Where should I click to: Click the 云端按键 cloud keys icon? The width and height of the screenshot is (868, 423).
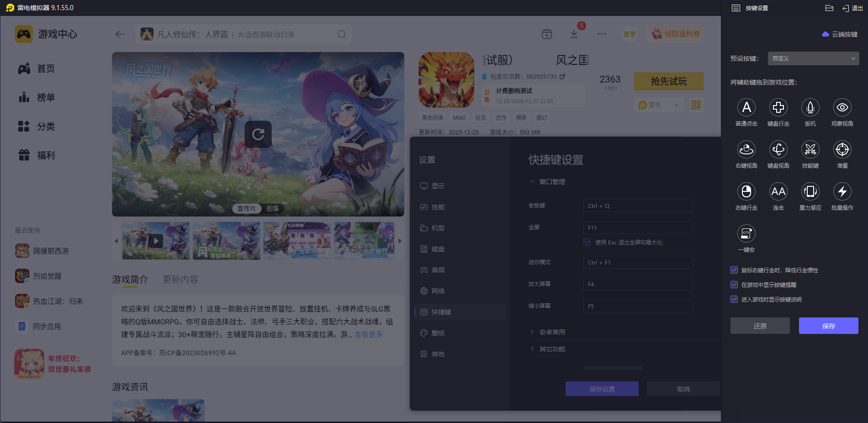[x=826, y=34]
